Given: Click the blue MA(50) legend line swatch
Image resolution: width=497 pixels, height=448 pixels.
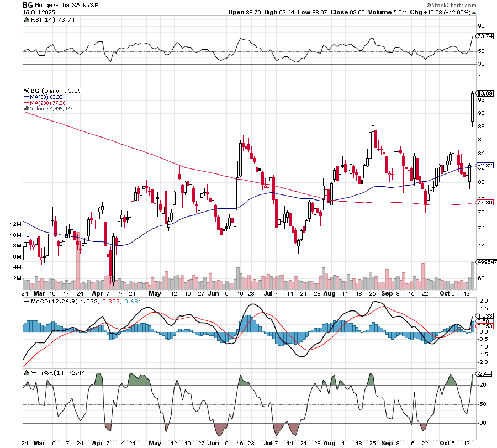Looking at the screenshot, I should click(x=27, y=97).
